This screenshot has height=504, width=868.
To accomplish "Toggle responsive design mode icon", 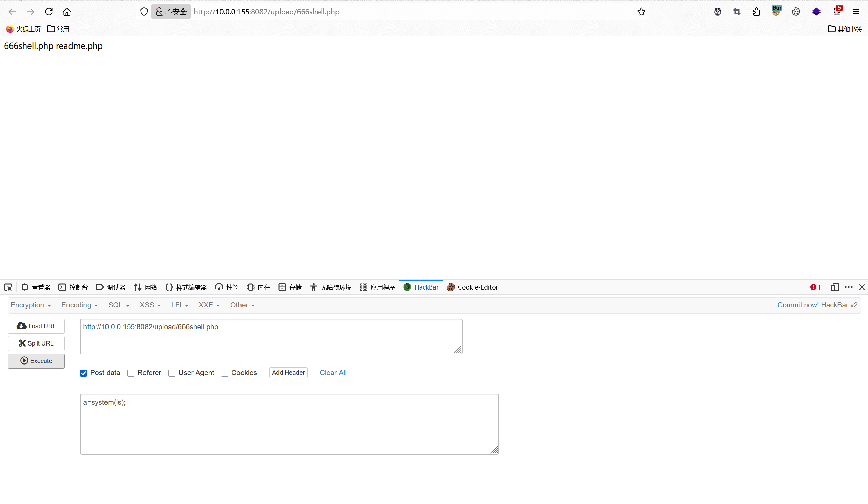I will coord(834,287).
